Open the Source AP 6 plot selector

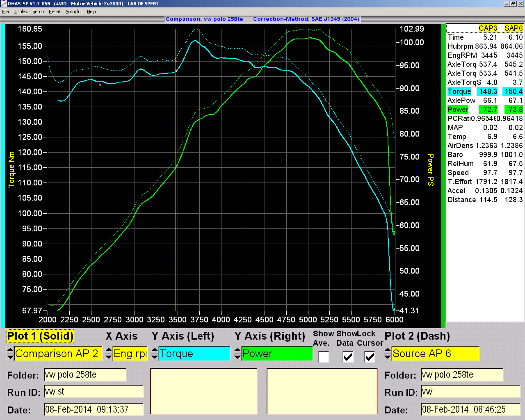[x=436, y=354]
